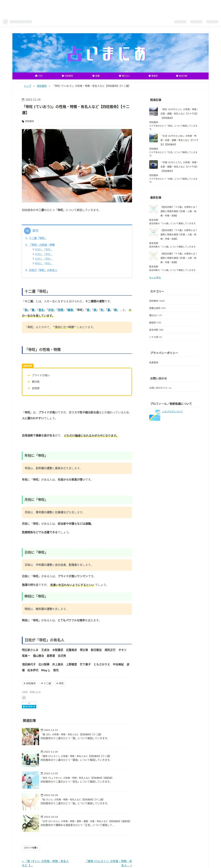Image resolution: width=221 pixels, height=868 pixels.
Task: Open sidebar article 「３４画」の意味とは
Action: click(179, 258)
